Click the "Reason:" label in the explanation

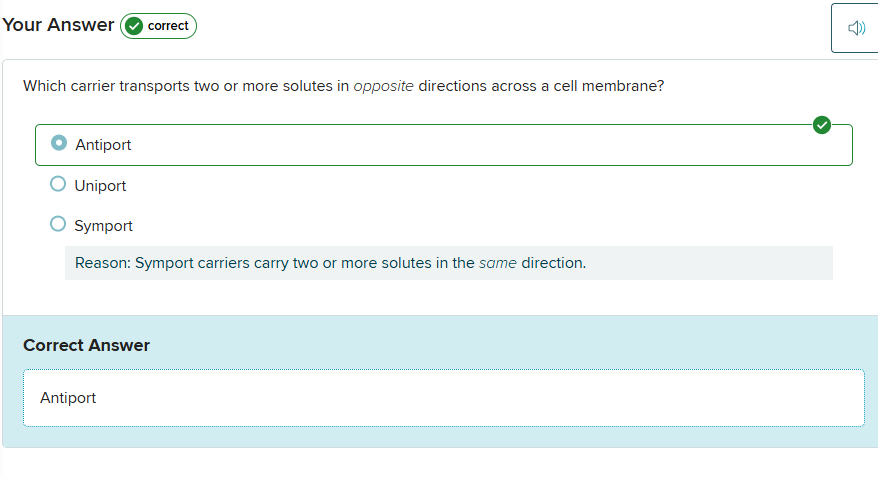[103, 264]
